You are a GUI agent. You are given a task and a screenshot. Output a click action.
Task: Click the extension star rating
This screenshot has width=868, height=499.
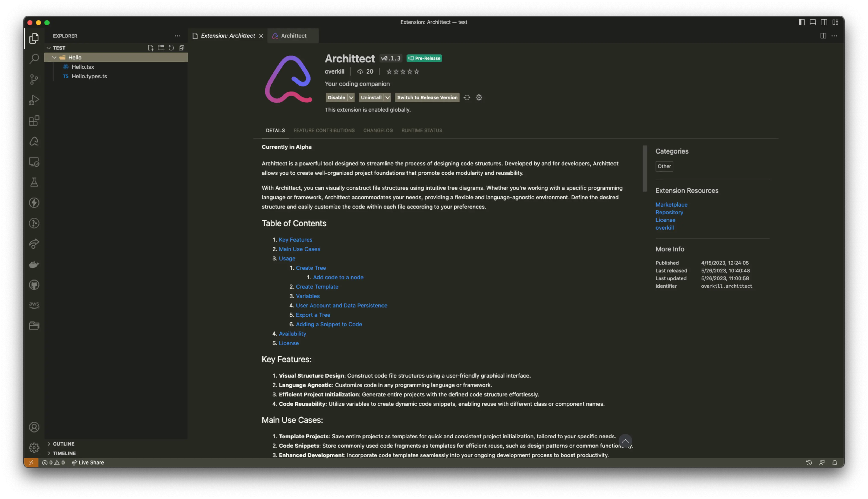click(x=403, y=72)
